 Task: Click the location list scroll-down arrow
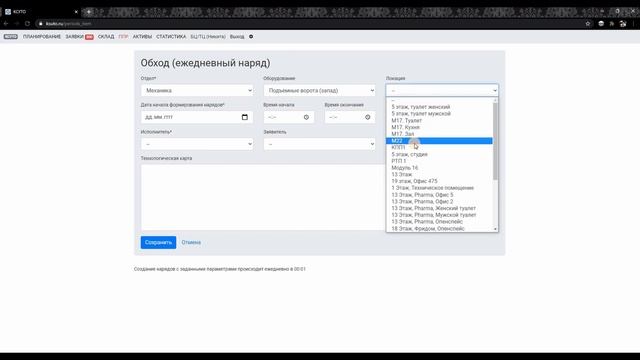point(495,229)
